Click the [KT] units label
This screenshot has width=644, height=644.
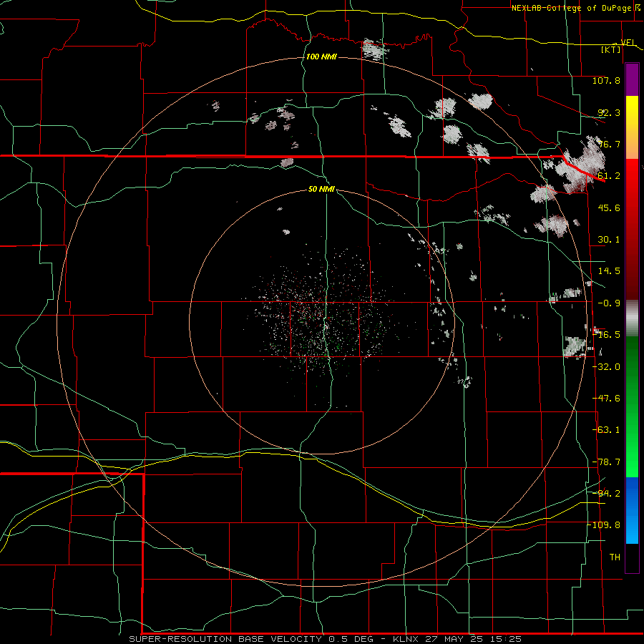(x=611, y=49)
